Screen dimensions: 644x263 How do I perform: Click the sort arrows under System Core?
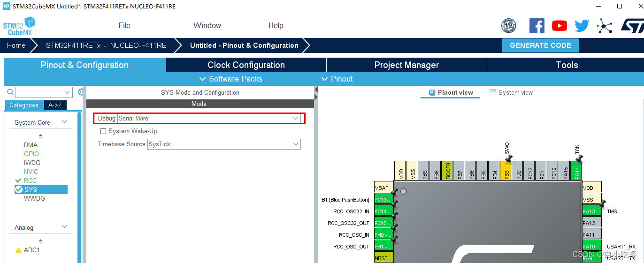coord(40,136)
